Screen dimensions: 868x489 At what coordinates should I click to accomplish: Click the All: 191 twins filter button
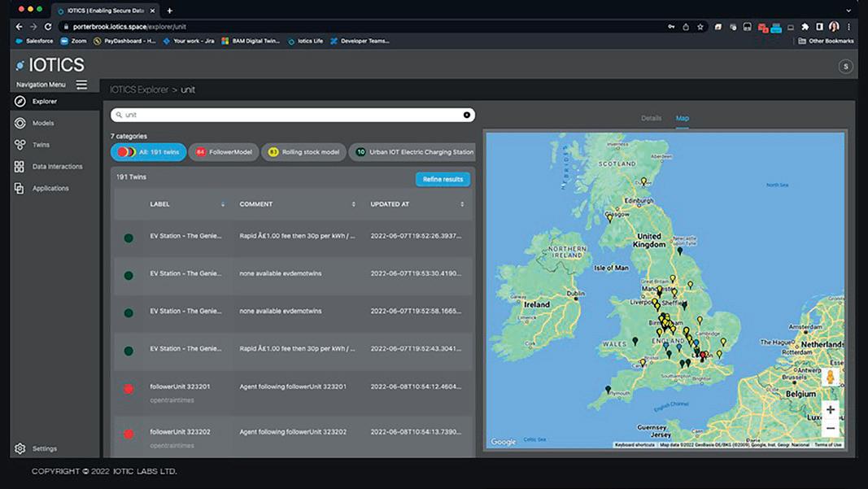148,152
